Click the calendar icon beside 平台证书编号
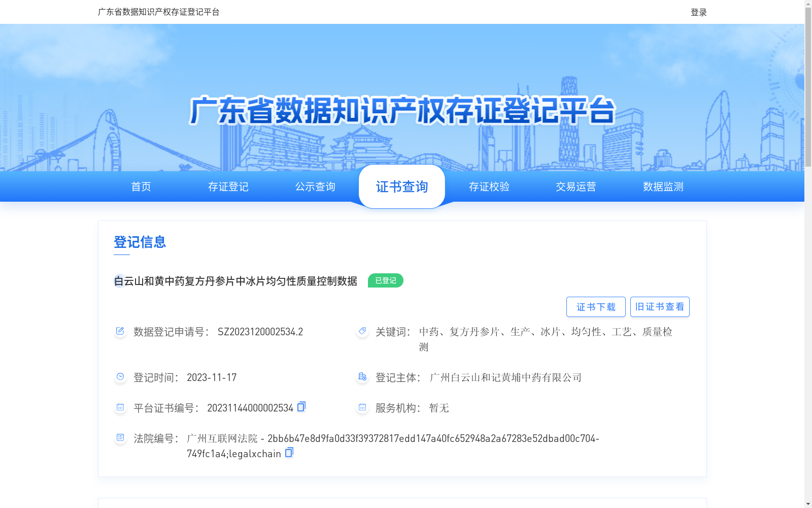Viewport: 812px width, 508px height. tap(120, 407)
